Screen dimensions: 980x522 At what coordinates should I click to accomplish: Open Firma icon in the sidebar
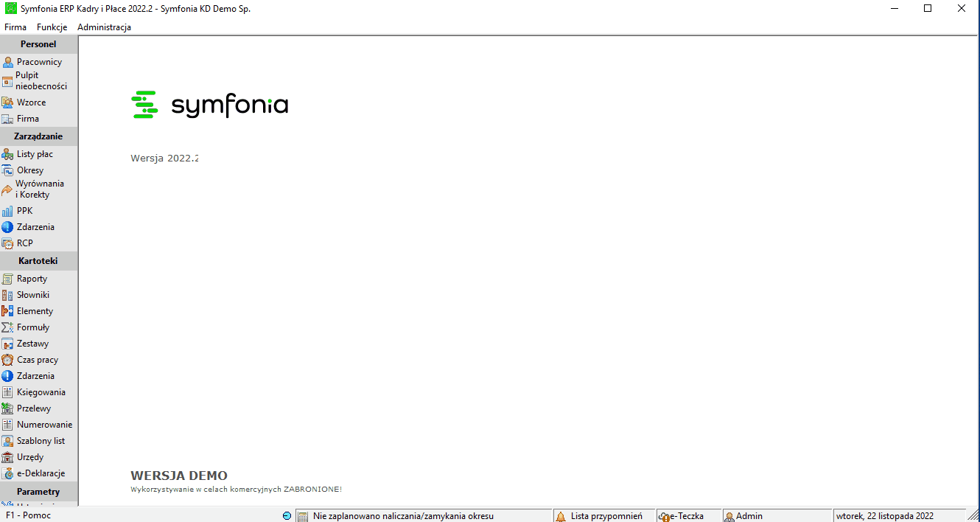point(8,119)
